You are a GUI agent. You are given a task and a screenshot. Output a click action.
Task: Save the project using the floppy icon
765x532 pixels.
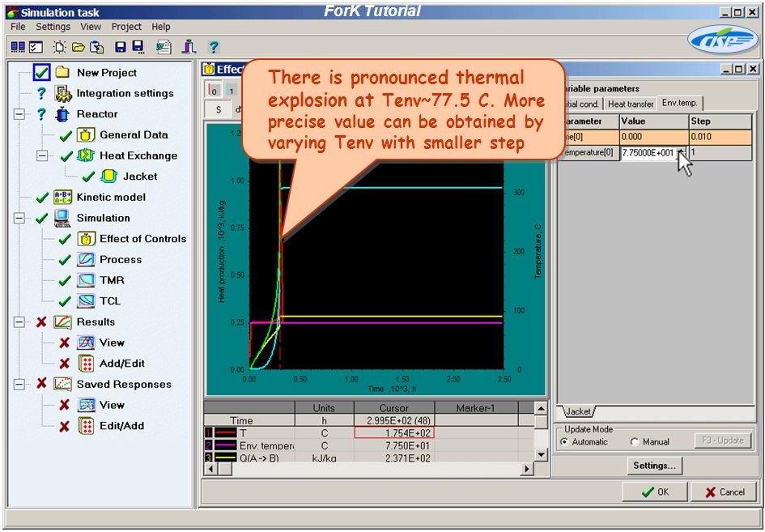click(120, 47)
